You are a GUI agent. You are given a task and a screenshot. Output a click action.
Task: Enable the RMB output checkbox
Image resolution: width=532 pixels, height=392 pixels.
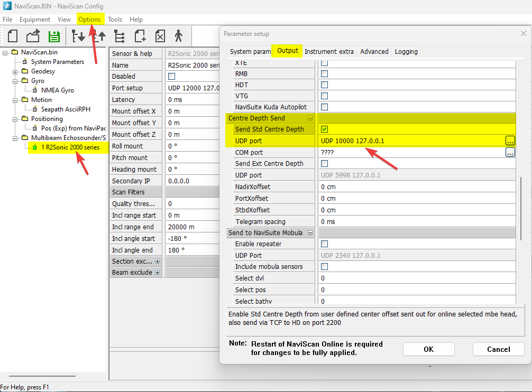coord(324,73)
